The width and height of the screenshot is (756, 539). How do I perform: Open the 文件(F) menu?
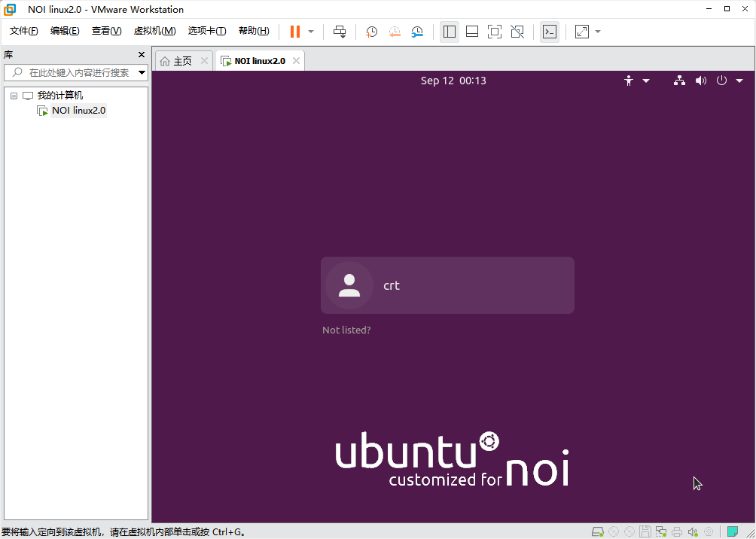coord(23,32)
